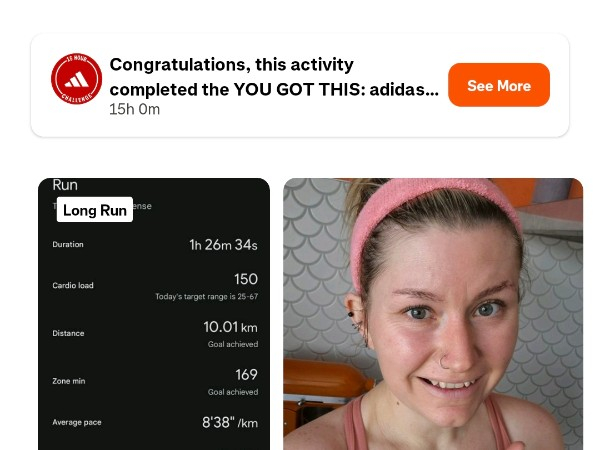
Task: Click the Run title in stats image
Action: pyautogui.click(x=65, y=185)
